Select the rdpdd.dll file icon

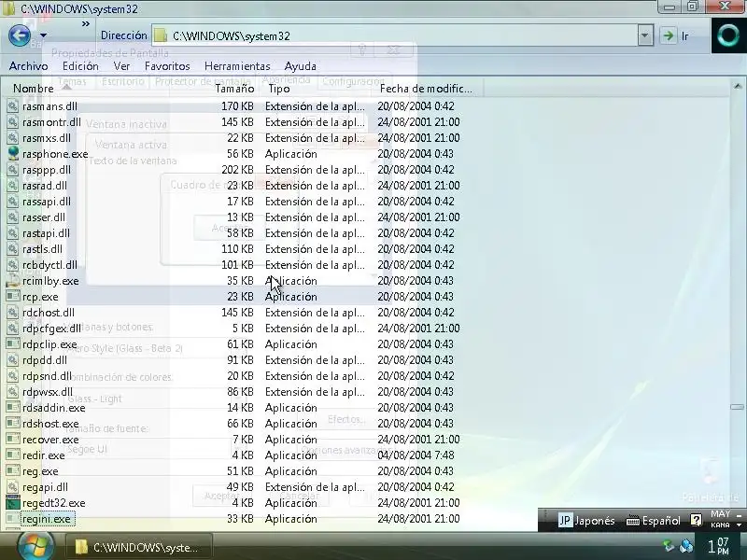pyautogui.click(x=13, y=360)
